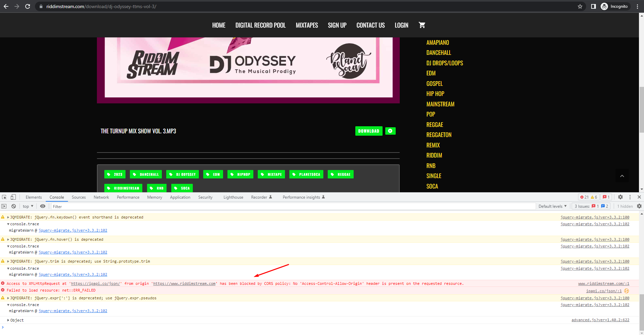Open the Recorder tab

coord(261,197)
